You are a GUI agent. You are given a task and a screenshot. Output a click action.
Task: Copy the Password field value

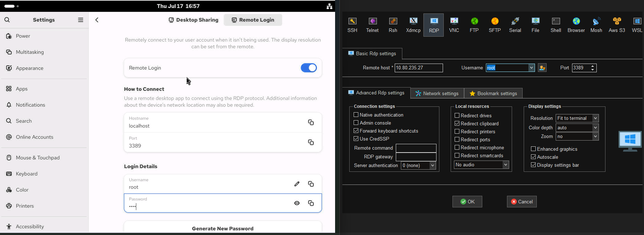tap(311, 203)
